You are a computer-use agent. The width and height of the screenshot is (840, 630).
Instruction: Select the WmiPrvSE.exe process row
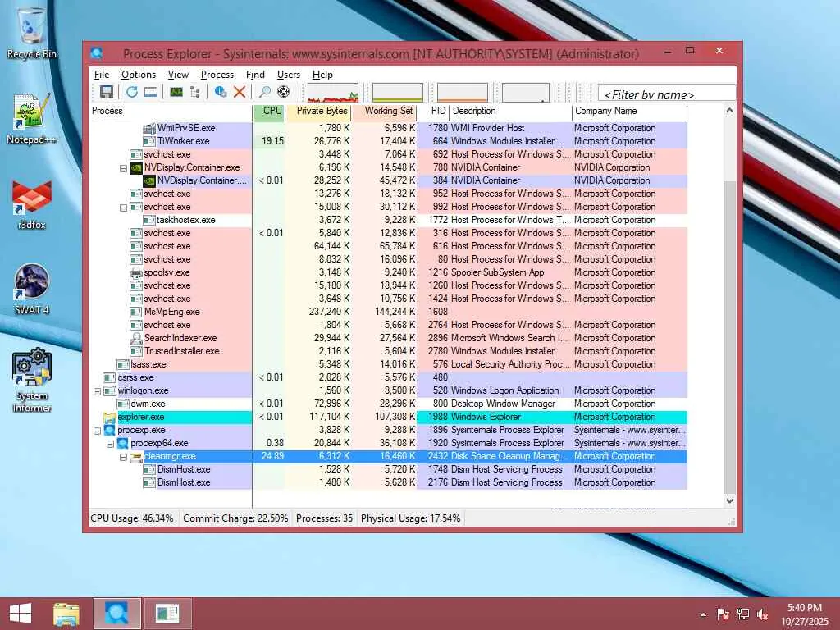pyautogui.click(x=388, y=128)
